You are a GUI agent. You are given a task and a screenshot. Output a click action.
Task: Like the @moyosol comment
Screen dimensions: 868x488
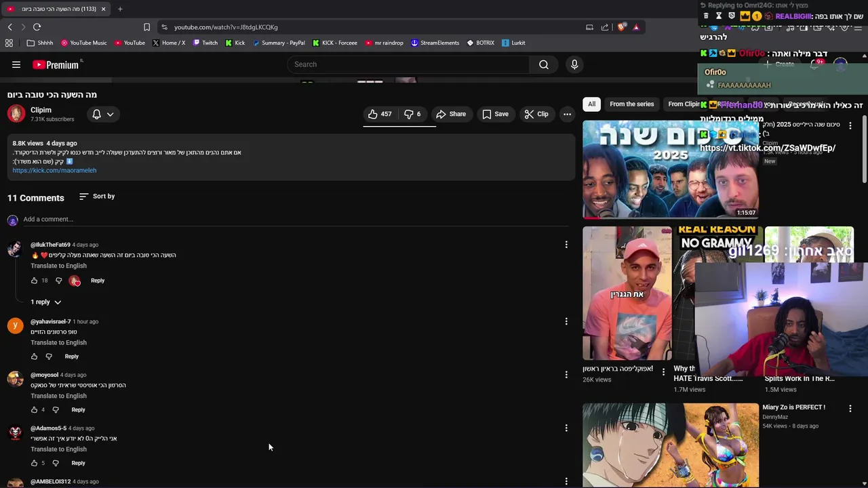point(34,409)
